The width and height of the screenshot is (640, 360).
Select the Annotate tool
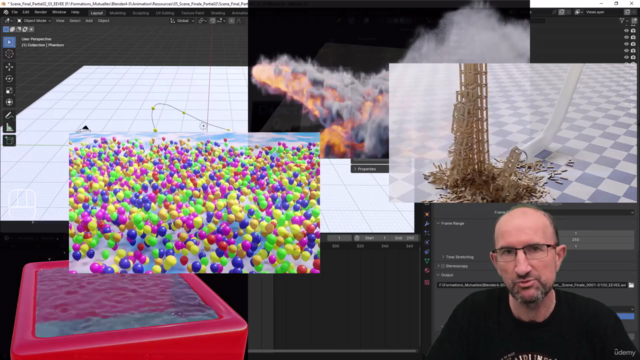tap(9, 116)
